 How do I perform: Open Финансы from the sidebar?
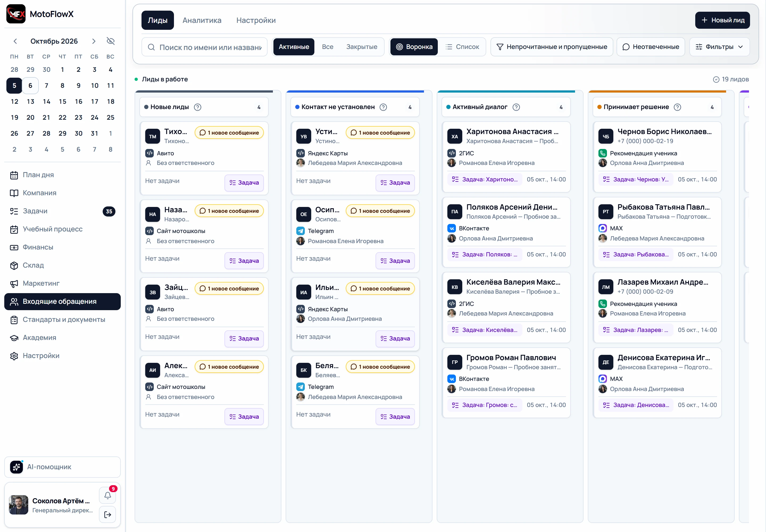tap(62, 247)
